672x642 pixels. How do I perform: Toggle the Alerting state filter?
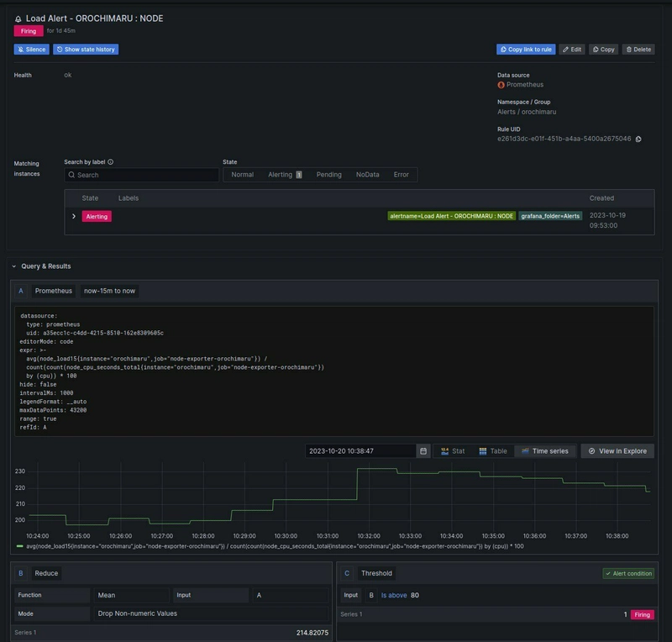pyautogui.click(x=284, y=175)
